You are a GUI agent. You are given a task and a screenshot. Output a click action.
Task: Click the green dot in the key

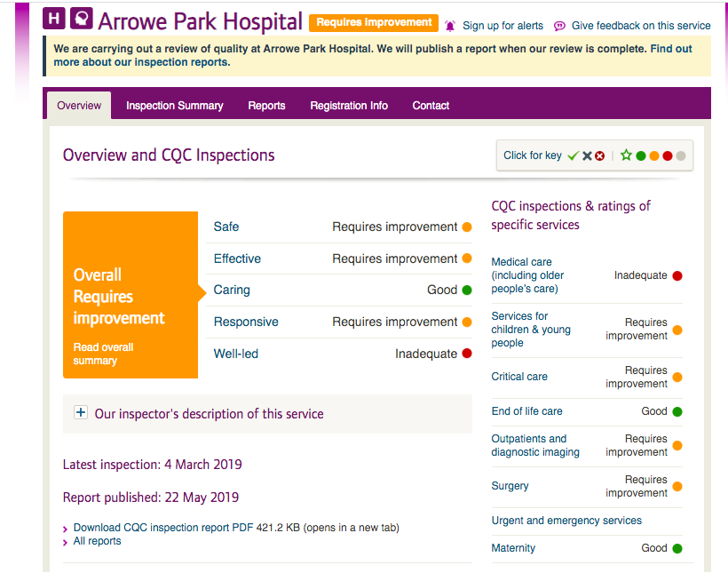pos(641,156)
